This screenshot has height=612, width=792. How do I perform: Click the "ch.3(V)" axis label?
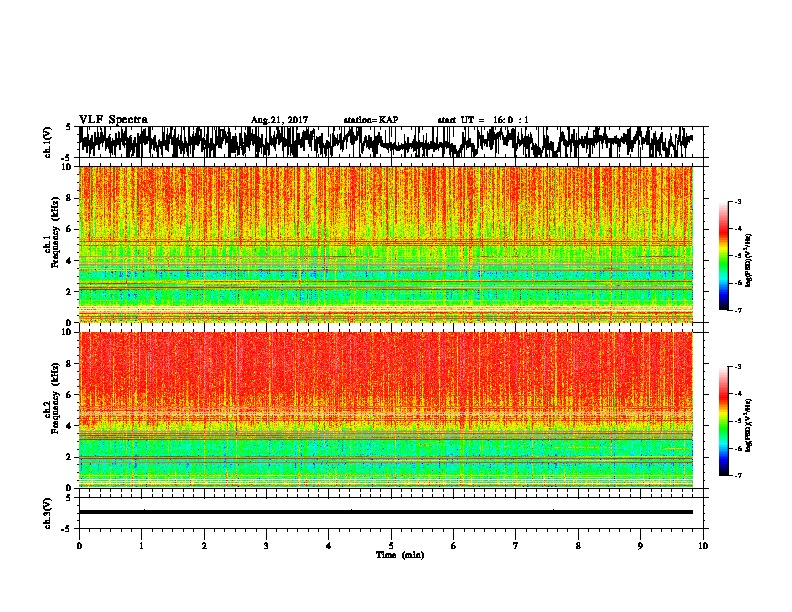pos(48,513)
